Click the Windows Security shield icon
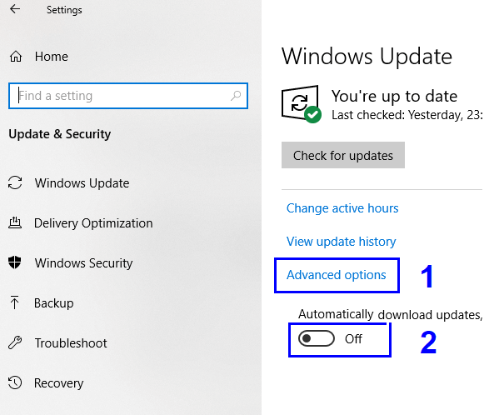Image resolution: width=504 pixels, height=420 pixels. pyautogui.click(x=15, y=262)
